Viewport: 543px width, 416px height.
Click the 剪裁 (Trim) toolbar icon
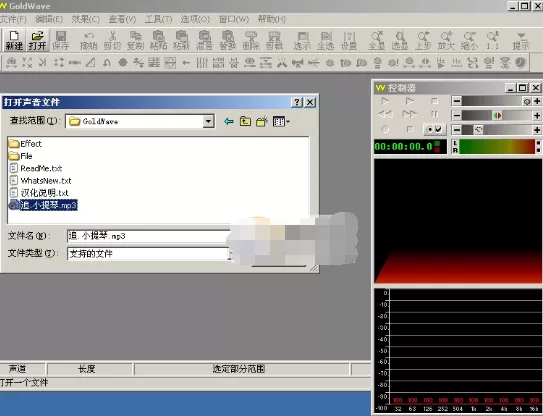tap(274, 40)
